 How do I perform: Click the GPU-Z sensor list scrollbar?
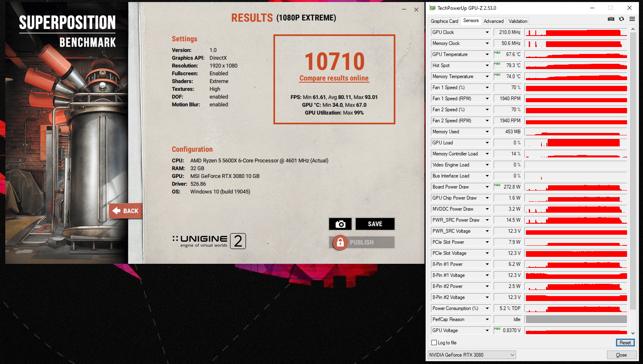[x=633, y=172]
